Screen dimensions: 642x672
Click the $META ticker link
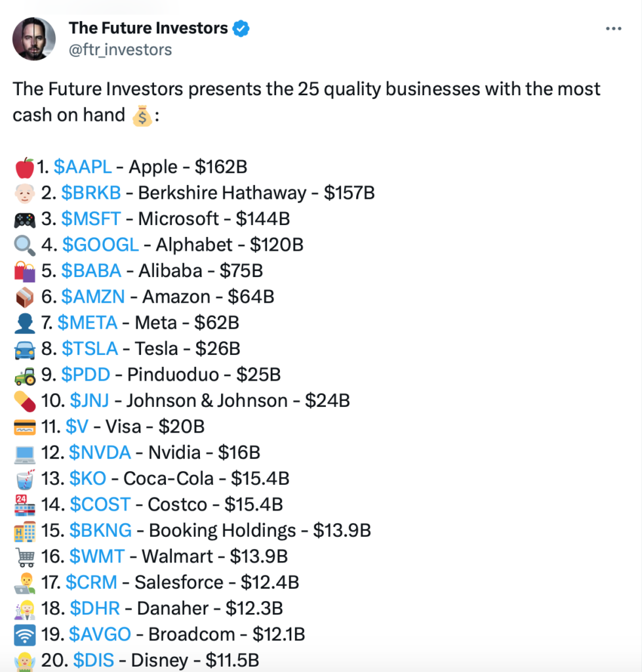pyautogui.click(x=87, y=323)
